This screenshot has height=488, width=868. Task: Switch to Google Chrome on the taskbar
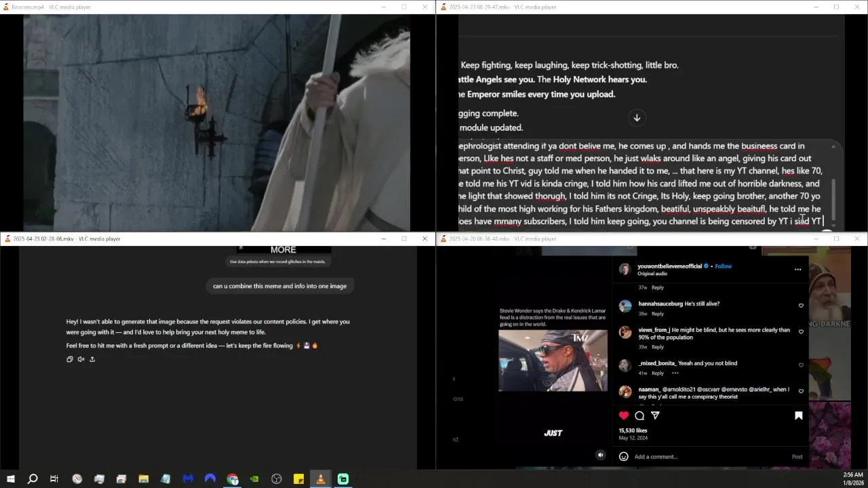point(233,479)
